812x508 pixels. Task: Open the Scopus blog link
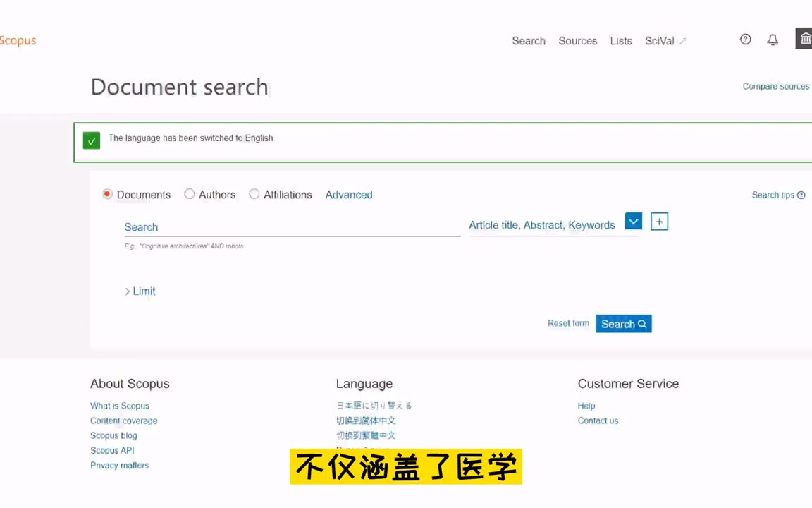click(113, 436)
